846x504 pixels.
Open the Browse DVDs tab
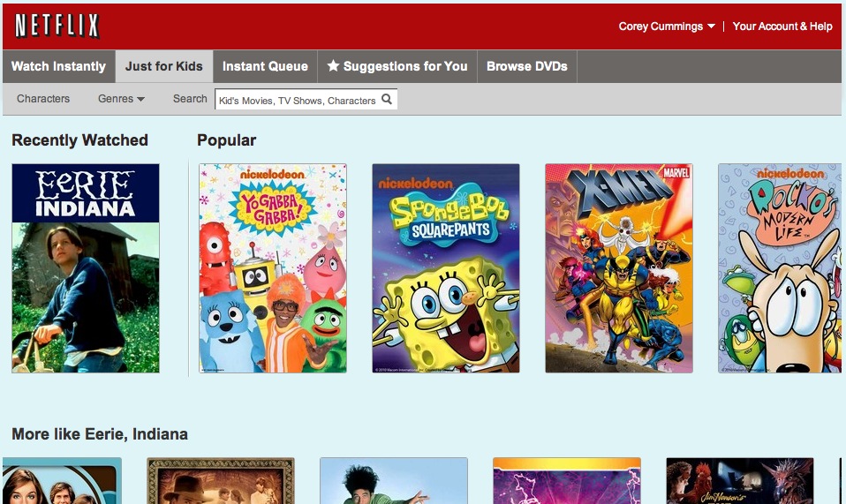click(527, 66)
